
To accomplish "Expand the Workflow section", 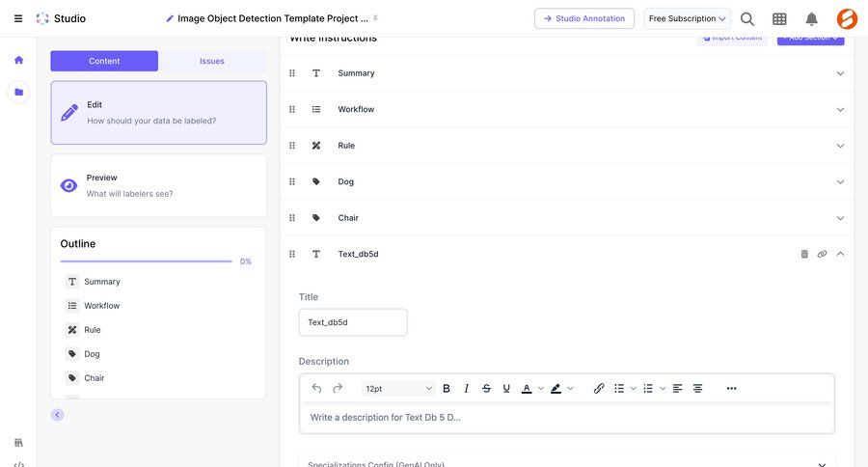I will tap(840, 110).
